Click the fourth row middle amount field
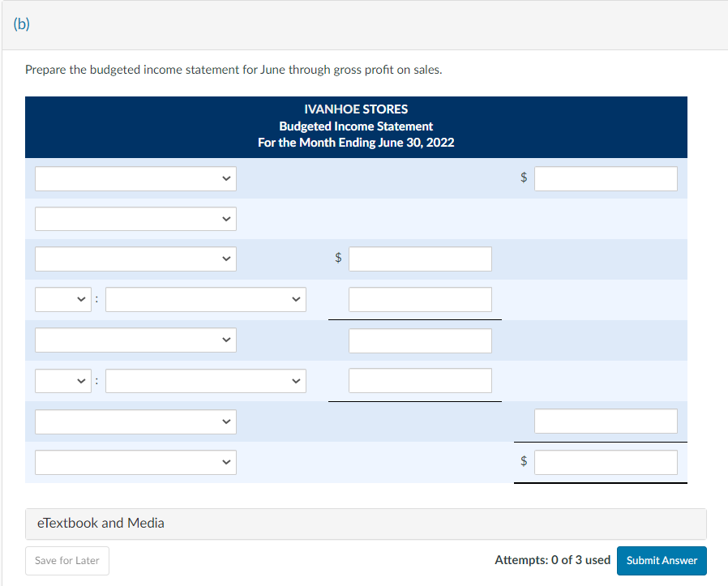728x586 pixels. 420,300
